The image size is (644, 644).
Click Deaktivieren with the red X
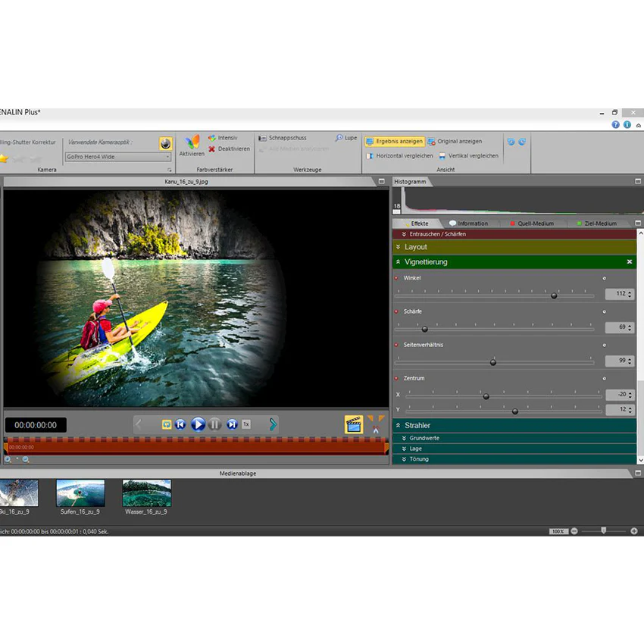tap(229, 148)
